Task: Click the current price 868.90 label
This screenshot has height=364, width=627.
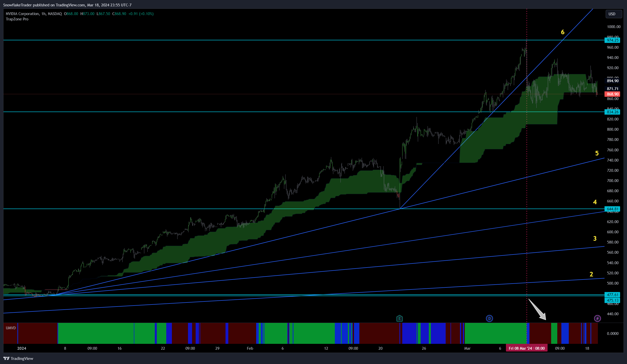Action: (612, 94)
